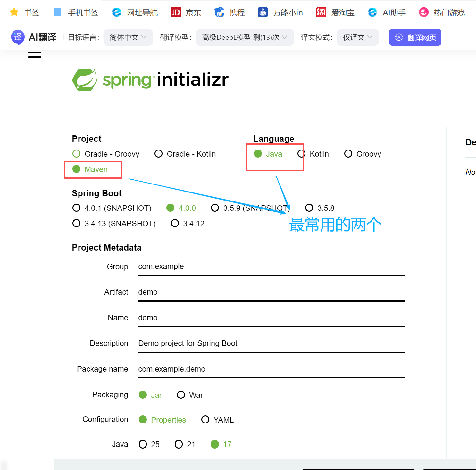Select Java version 17
Viewport: 476px width, 470px height.
point(221,444)
